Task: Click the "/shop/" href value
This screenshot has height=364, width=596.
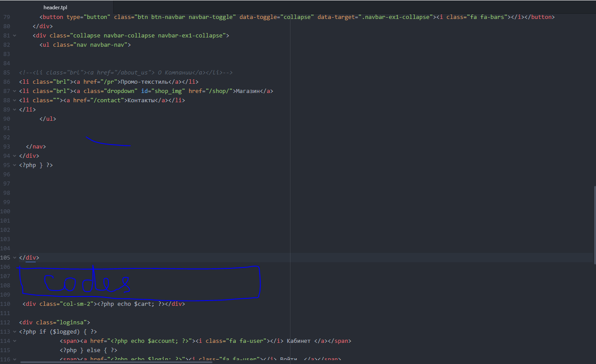Action: point(219,91)
